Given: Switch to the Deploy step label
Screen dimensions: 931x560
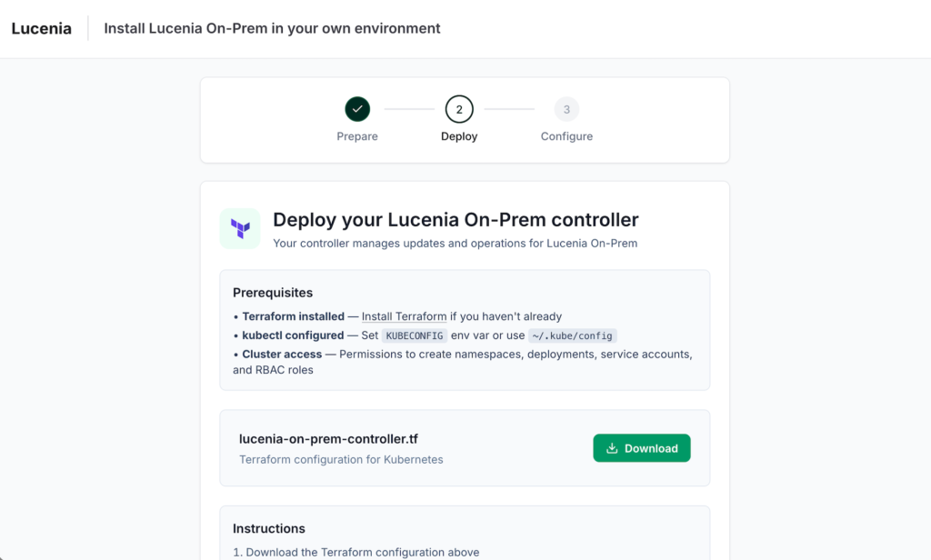Looking at the screenshot, I should (x=459, y=136).
